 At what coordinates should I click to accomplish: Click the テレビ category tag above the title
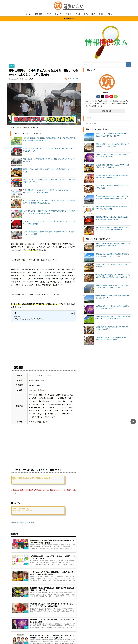tap(12, 66)
